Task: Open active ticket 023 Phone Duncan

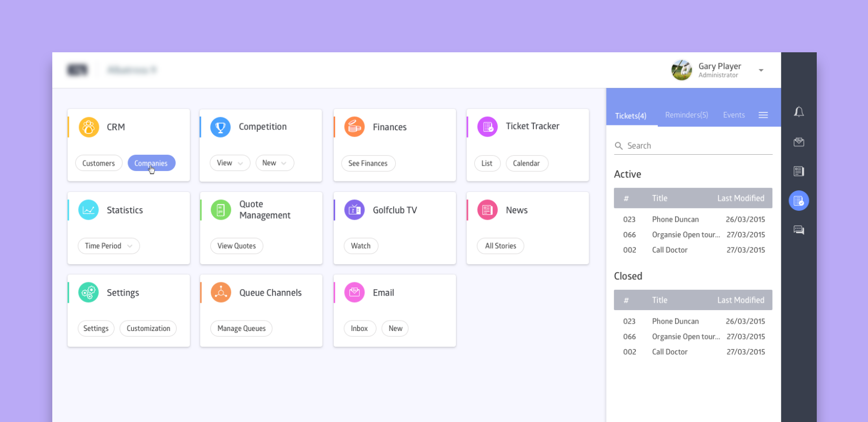Action: pos(693,220)
